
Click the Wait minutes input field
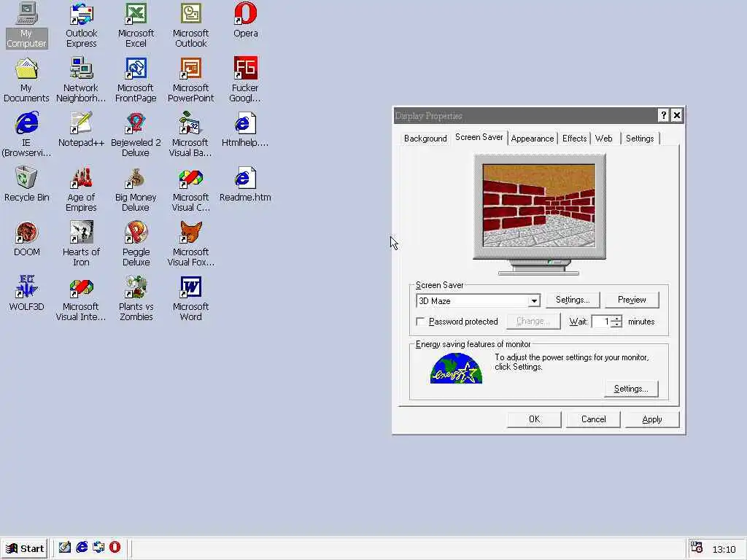click(x=601, y=322)
